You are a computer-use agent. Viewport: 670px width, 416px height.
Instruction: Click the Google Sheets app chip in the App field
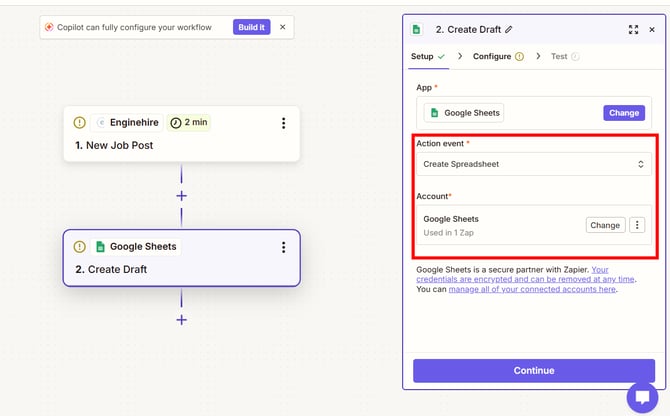(x=464, y=113)
